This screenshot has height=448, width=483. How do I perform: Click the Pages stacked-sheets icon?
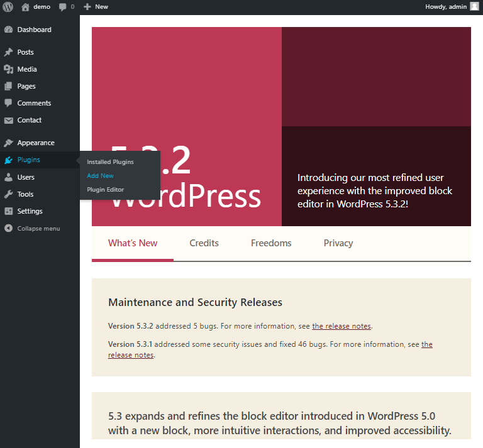pyautogui.click(x=9, y=86)
